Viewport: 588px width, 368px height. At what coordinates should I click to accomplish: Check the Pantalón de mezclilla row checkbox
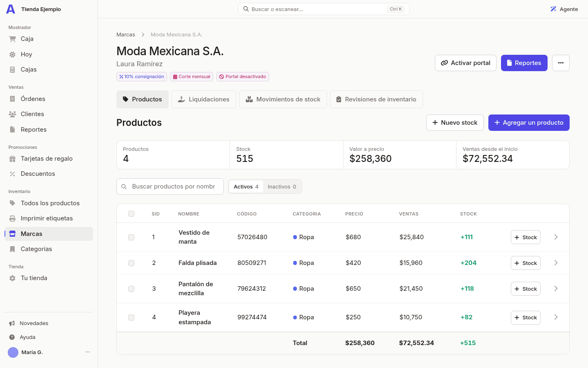(131, 289)
